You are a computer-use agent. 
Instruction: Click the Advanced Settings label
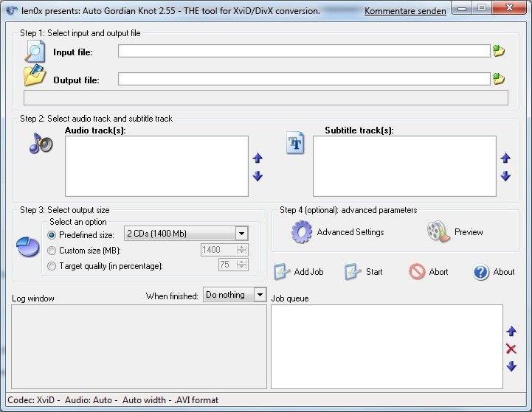tap(350, 232)
